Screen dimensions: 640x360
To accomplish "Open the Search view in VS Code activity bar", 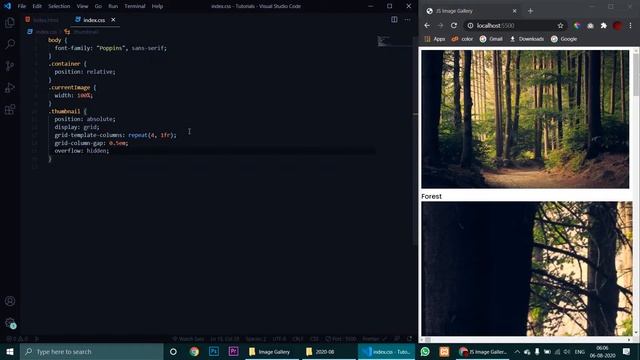I will pyautogui.click(x=10, y=44).
